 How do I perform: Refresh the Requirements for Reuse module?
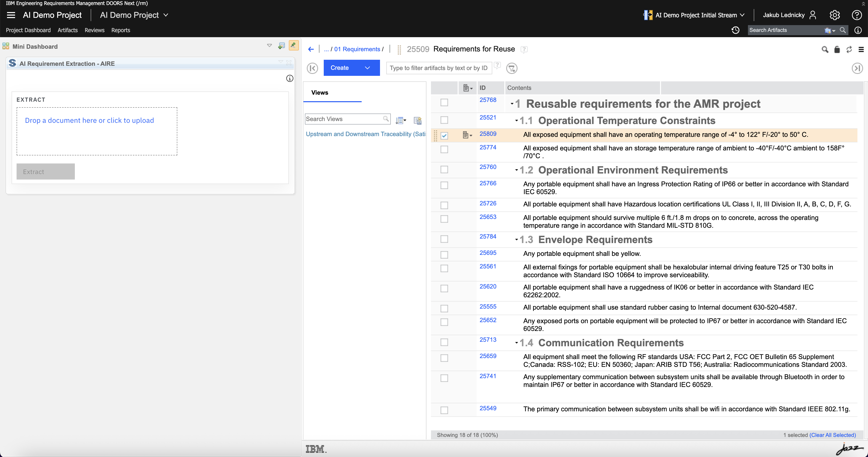(849, 49)
